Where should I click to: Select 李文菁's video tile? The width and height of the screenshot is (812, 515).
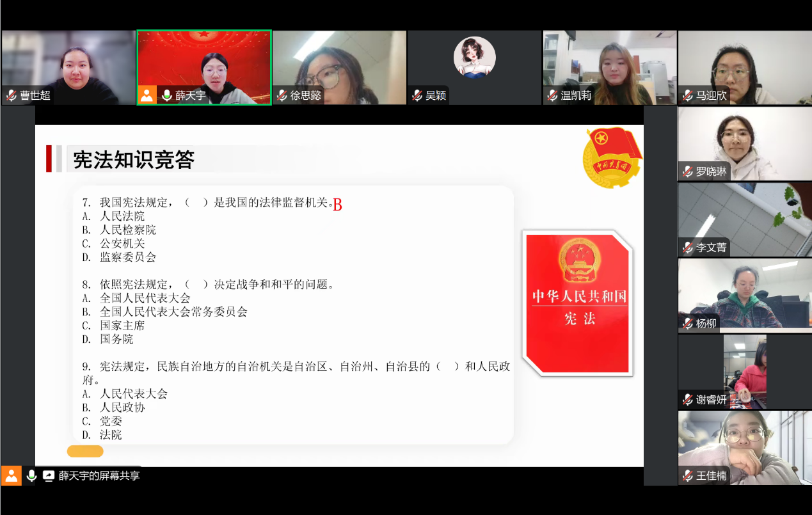[x=744, y=218]
